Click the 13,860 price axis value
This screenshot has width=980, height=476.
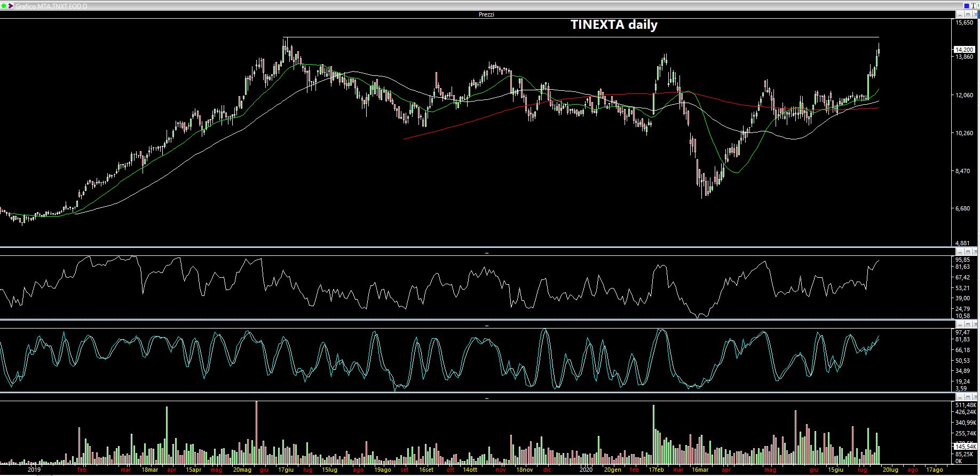tap(964, 57)
